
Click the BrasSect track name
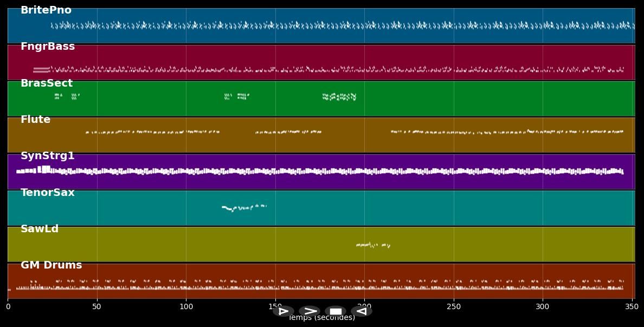[47, 83]
